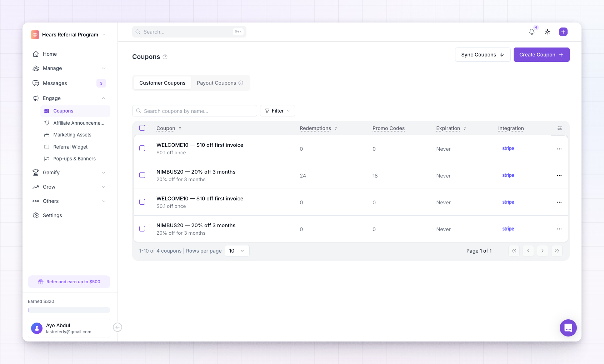Expand the Grow section
The image size is (604, 364).
point(69,187)
